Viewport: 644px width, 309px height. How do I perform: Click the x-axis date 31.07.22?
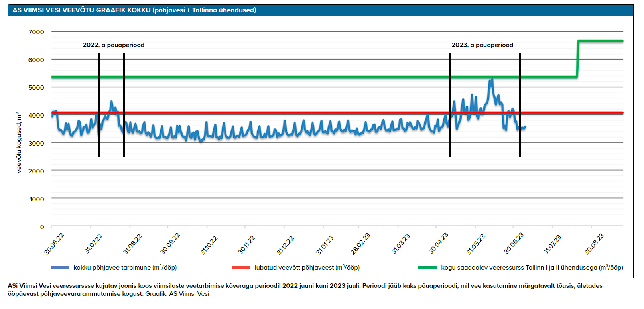coord(93,244)
